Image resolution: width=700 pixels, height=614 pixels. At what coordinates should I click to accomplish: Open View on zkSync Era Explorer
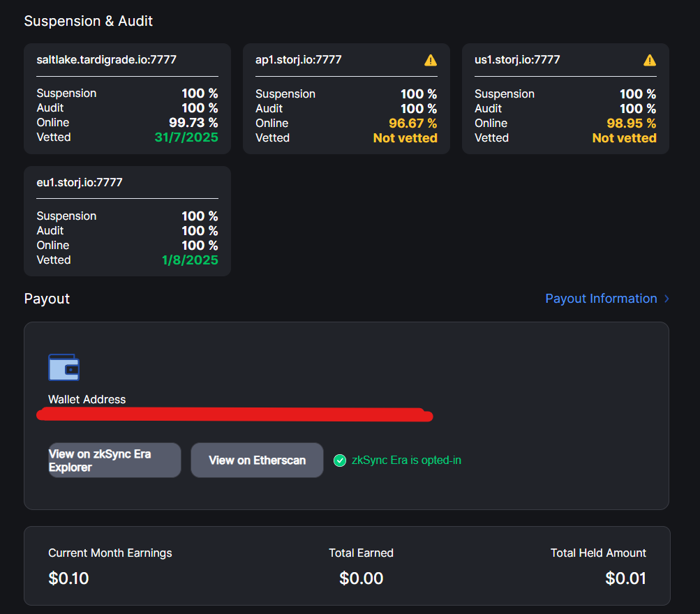114,460
